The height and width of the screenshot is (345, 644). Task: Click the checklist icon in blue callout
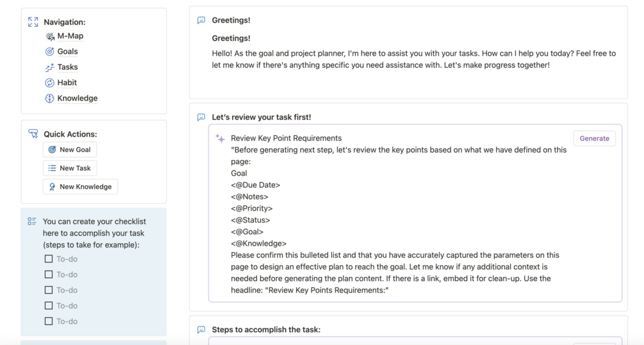(x=32, y=221)
